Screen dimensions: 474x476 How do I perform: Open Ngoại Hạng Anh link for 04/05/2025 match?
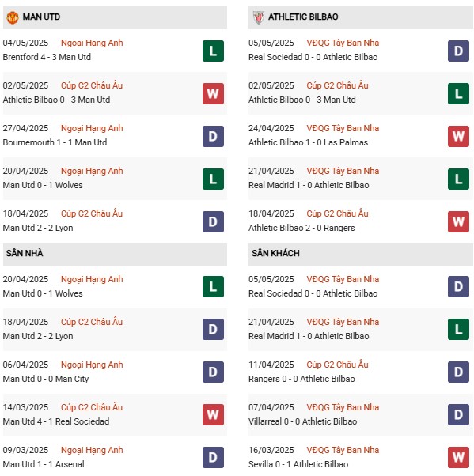[x=92, y=43]
